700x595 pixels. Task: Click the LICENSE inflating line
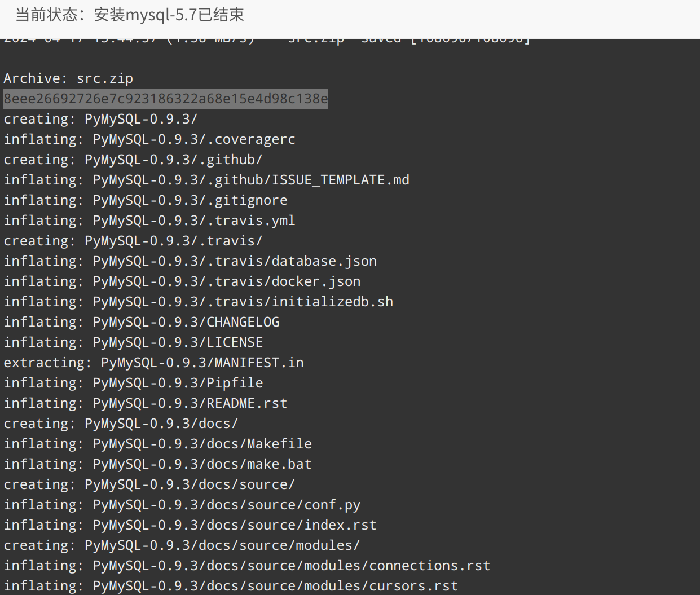[133, 342]
